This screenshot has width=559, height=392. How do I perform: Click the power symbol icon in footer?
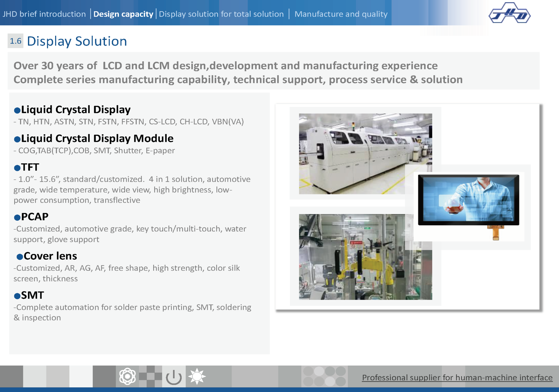coord(174,377)
